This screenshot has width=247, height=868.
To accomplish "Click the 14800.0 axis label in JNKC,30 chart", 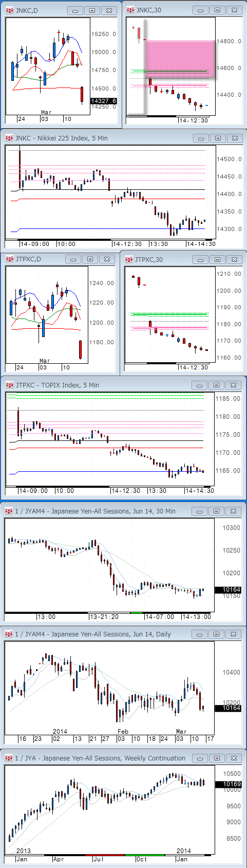I will 229,41.
